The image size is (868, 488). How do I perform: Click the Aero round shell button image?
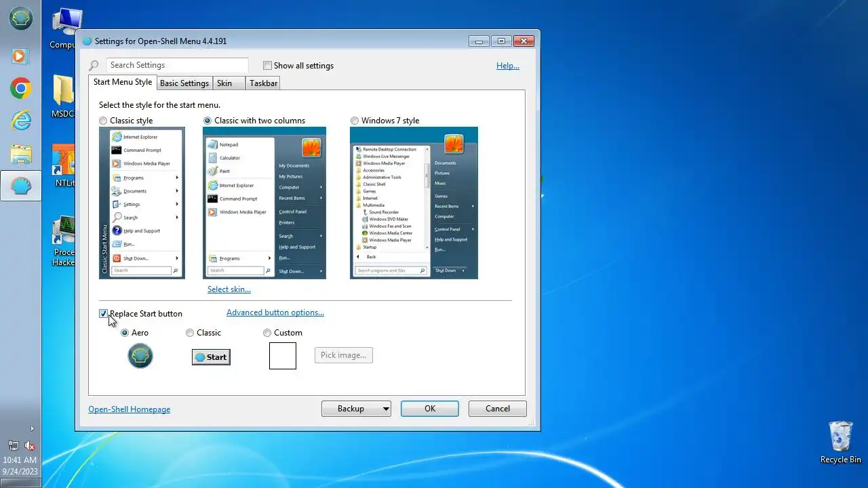point(140,356)
